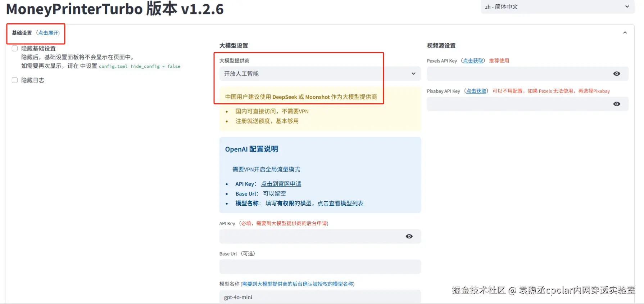The width and height of the screenshot is (644, 304).
Task: Click the 国内可直接访问，不需要VPN bullet
Action: 272,111
